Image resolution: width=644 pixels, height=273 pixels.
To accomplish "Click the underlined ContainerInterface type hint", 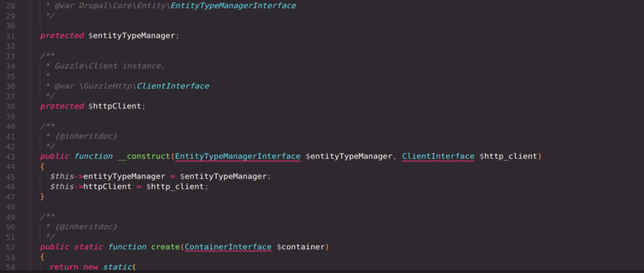I will [228, 247].
